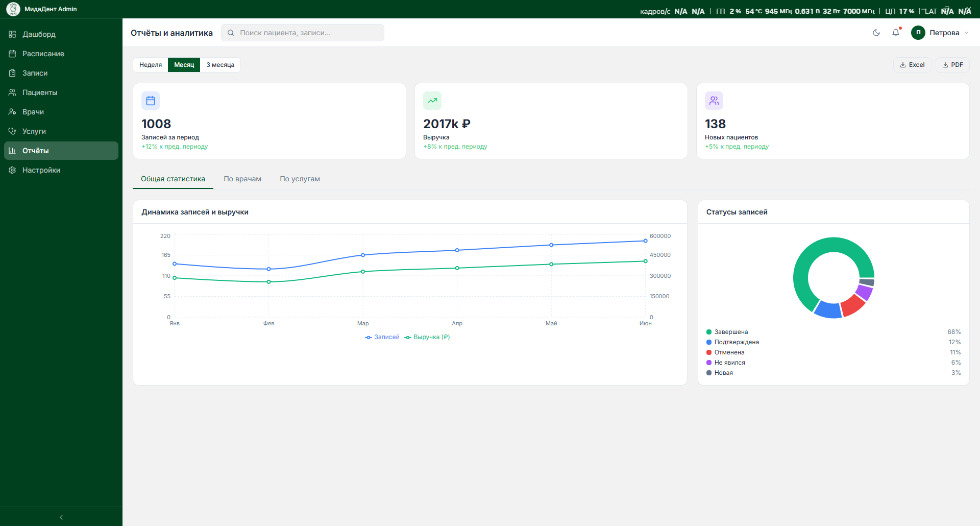Toggle dark mode moon icon
Image resolution: width=980 pixels, height=526 pixels.
(x=876, y=33)
